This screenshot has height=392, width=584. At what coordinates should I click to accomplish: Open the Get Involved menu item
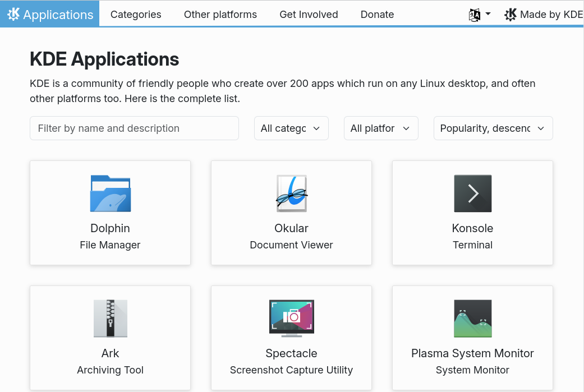point(309,15)
